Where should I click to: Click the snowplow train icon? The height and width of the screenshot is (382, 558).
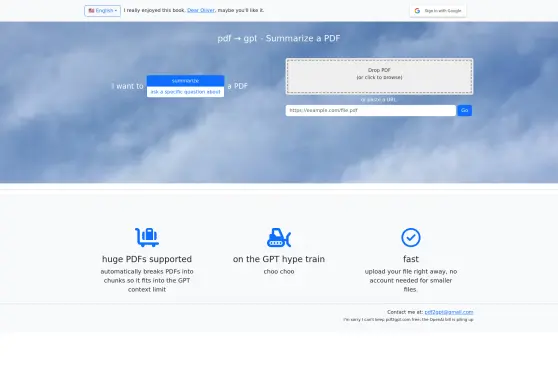click(279, 237)
